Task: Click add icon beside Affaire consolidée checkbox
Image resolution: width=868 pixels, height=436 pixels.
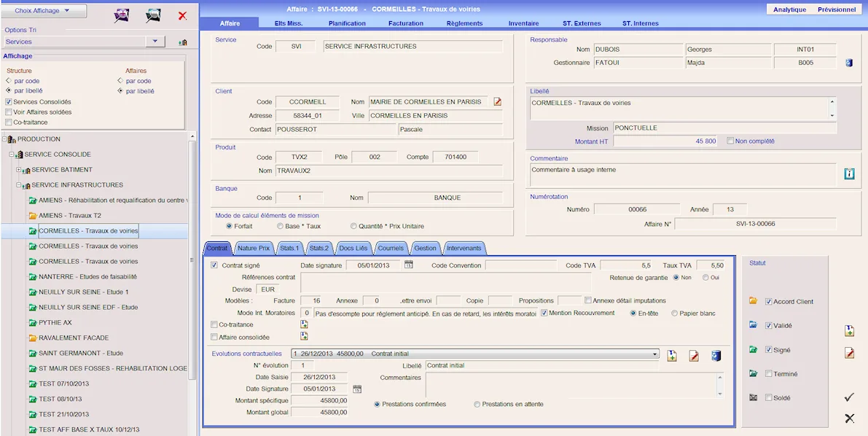Action: pos(304,336)
